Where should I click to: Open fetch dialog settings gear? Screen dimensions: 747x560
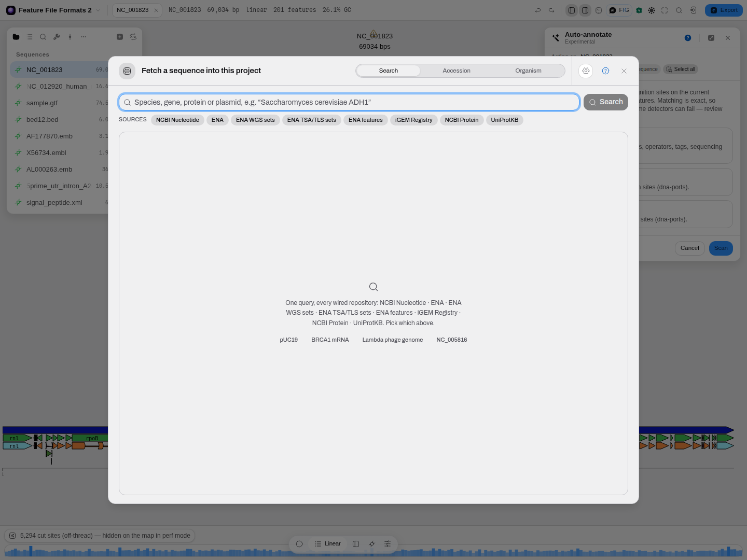click(x=586, y=71)
